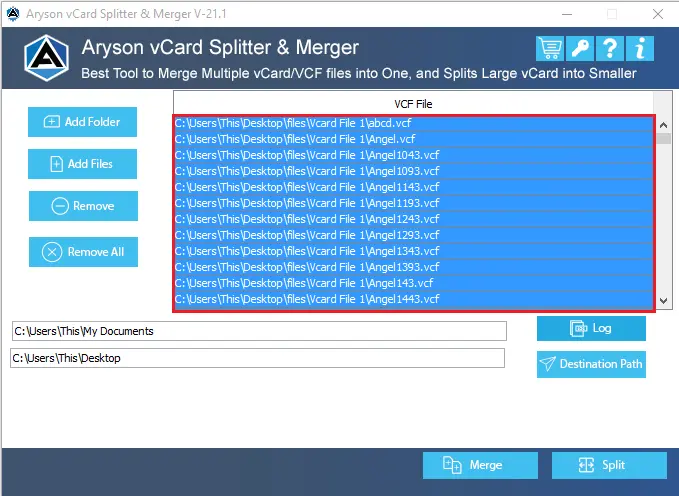Screen dimensions: 679x496
Task: Focus the My Documents log path field
Action: coord(259,331)
